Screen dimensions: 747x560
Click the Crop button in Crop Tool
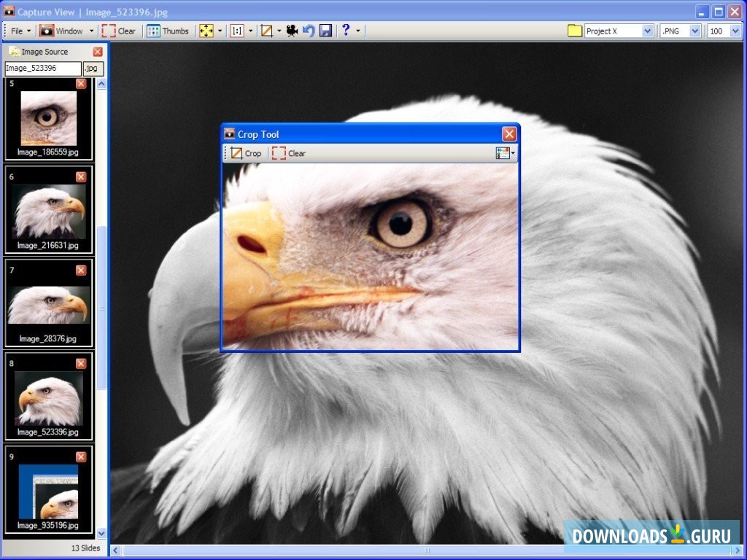click(x=246, y=153)
